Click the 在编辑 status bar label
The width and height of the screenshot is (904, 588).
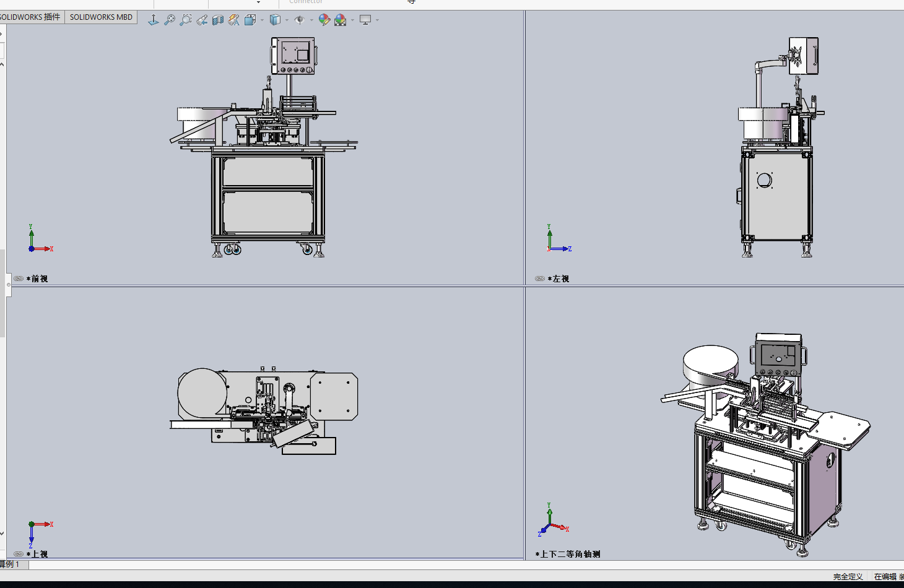(885, 576)
